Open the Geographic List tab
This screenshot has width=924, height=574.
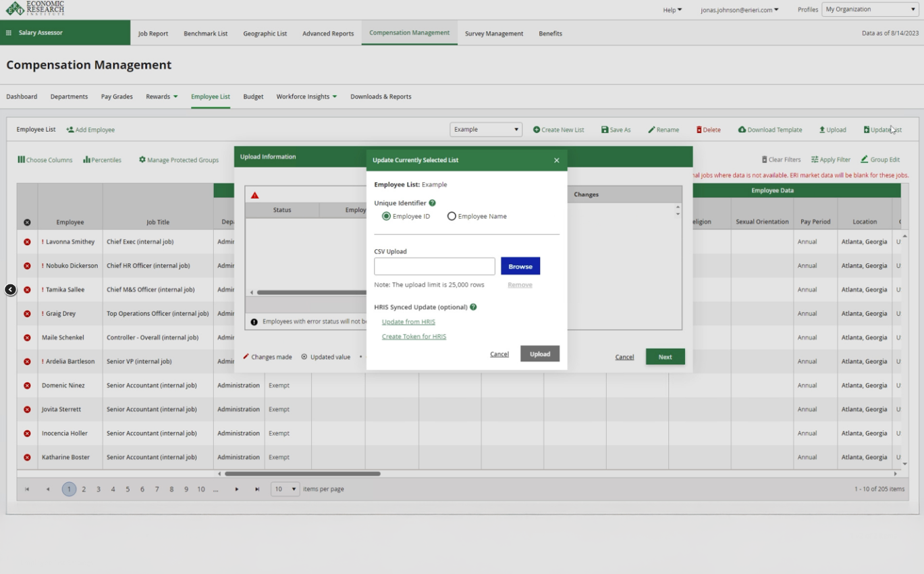(265, 33)
